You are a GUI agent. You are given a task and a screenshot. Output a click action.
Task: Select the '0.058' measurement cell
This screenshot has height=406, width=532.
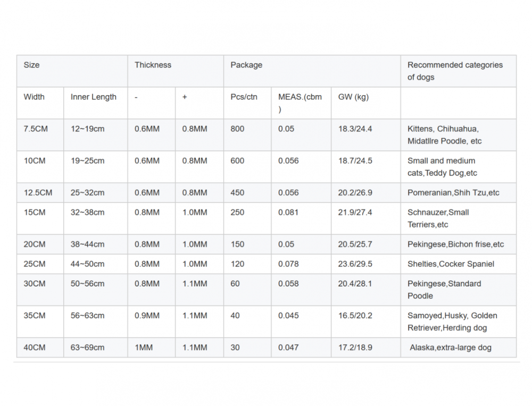301,290
